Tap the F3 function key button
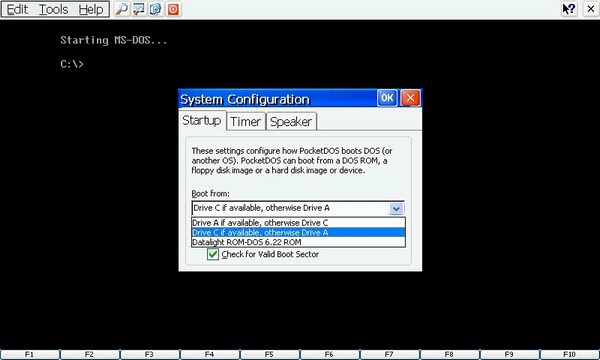The width and height of the screenshot is (600, 360). (150, 354)
